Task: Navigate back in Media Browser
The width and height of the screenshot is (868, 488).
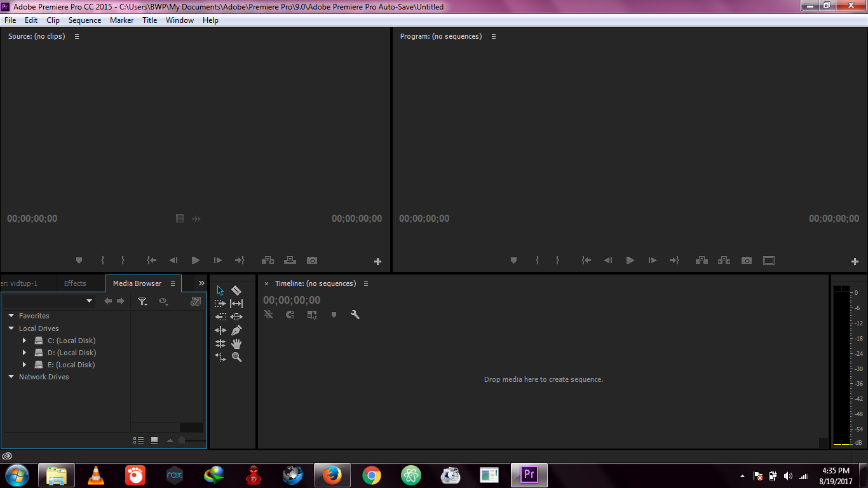Action: click(108, 301)
